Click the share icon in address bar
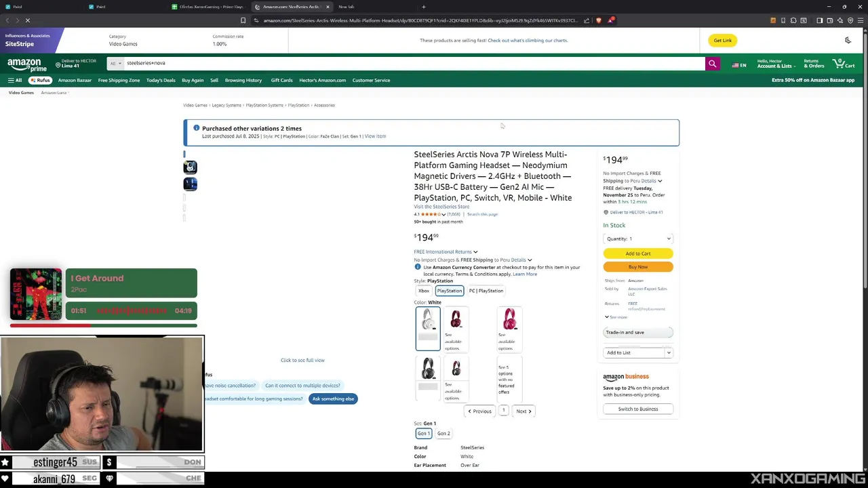Viewport: 868px width, 488px height. tap(588, 20)
